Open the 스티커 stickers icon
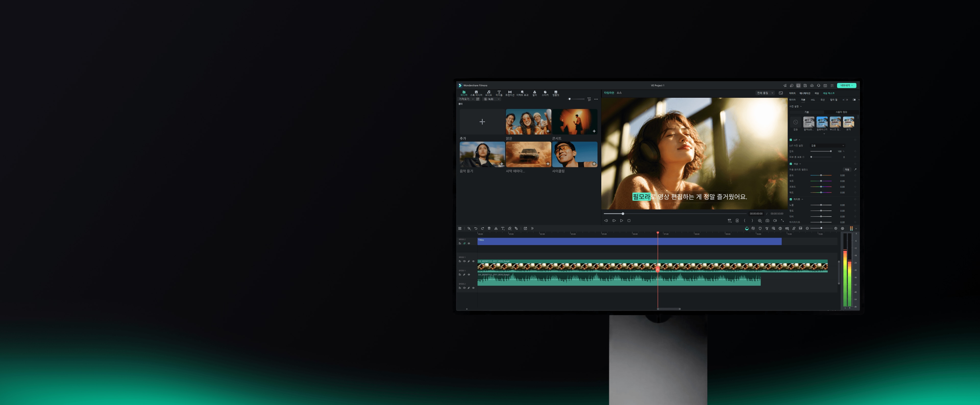The height and width of the screenshot is (405, 980). coord(545,93)
